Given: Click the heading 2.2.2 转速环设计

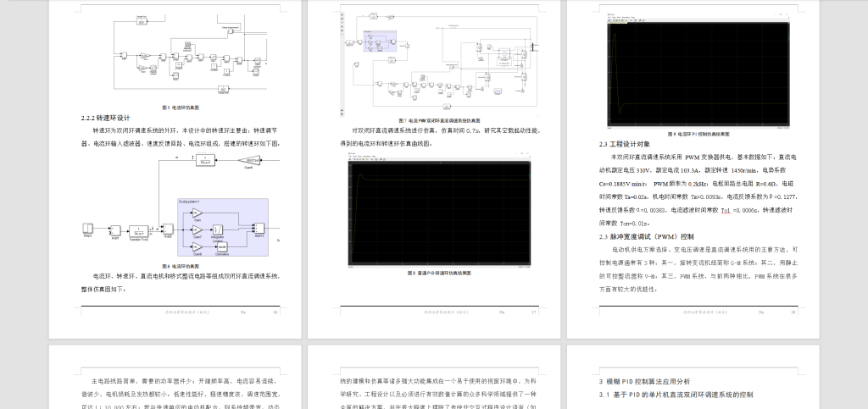Looking at the screenshot, I should pos(107,118).
